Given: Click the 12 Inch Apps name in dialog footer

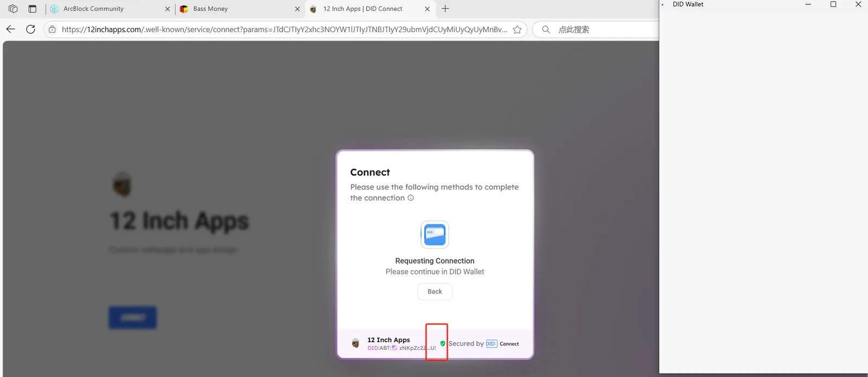Looking at the screenshot, I should pyautogui.click(x=388, y=340).
